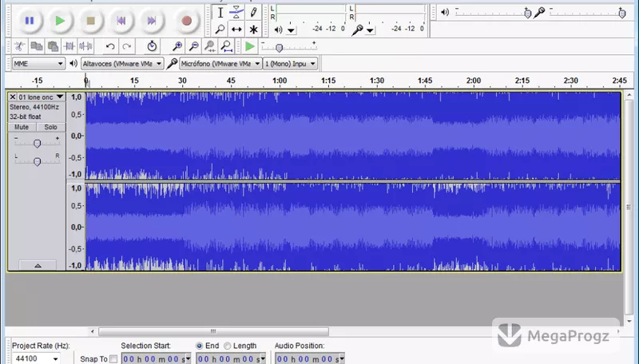Select the End radio button

199,346
